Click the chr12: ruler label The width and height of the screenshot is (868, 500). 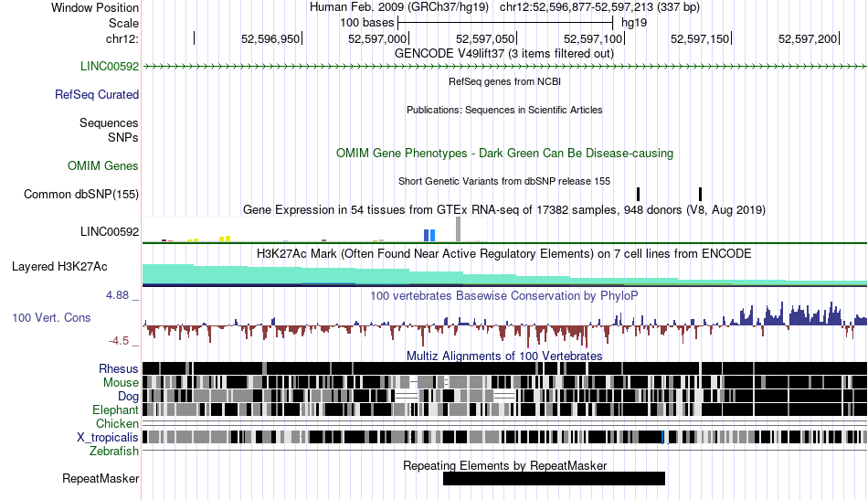click(x=122, y=39)
